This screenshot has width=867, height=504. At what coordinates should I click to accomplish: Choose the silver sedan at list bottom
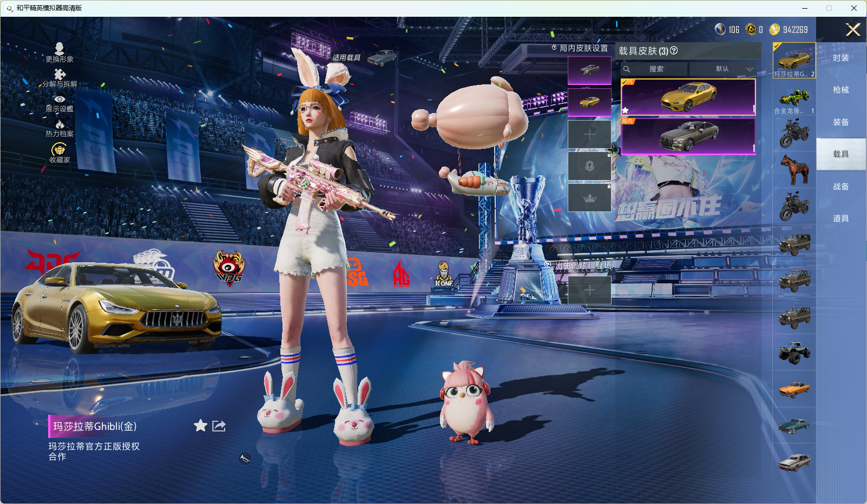pyautogui.click(x=794, y=462)
